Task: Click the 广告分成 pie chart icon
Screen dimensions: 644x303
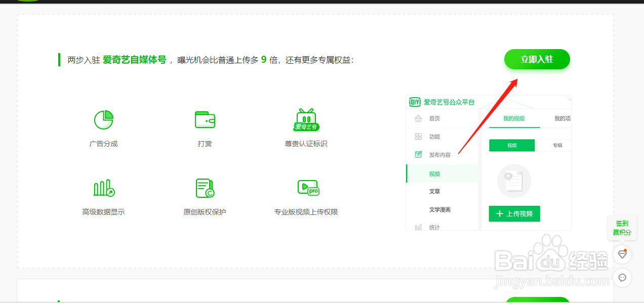Action: 103,120
